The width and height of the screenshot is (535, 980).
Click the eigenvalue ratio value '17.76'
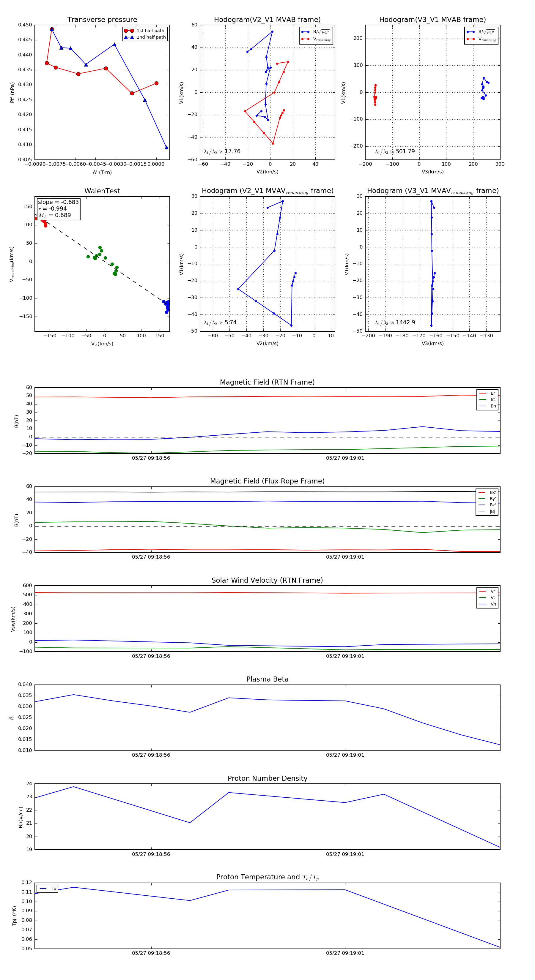232,151
